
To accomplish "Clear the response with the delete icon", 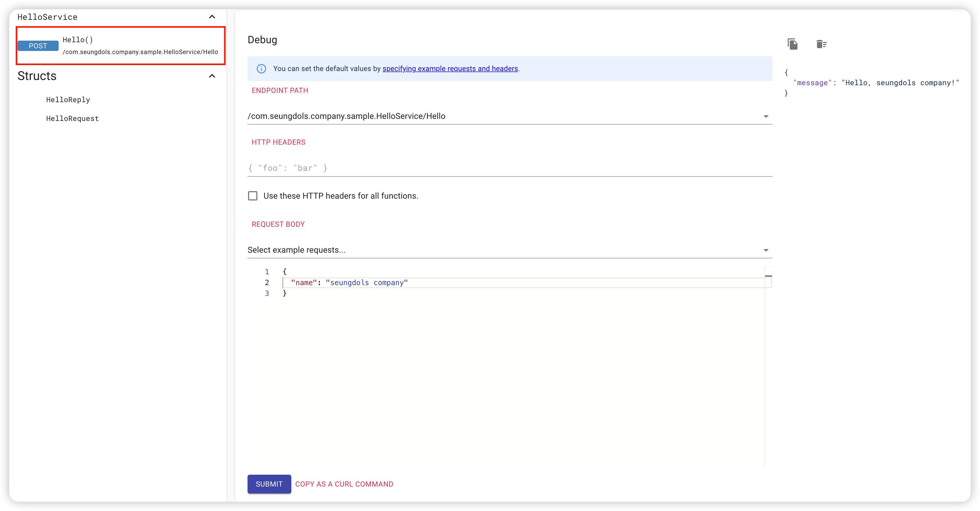I will pos(821,44).
